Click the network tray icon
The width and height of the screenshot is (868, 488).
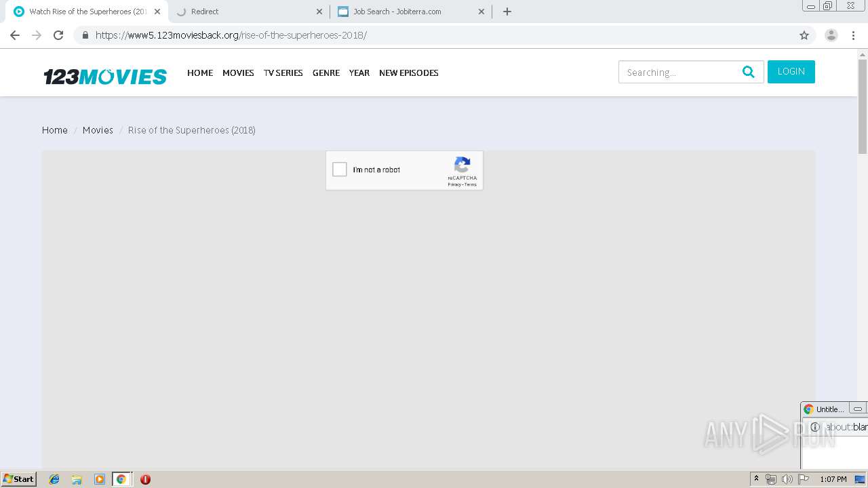771,479
